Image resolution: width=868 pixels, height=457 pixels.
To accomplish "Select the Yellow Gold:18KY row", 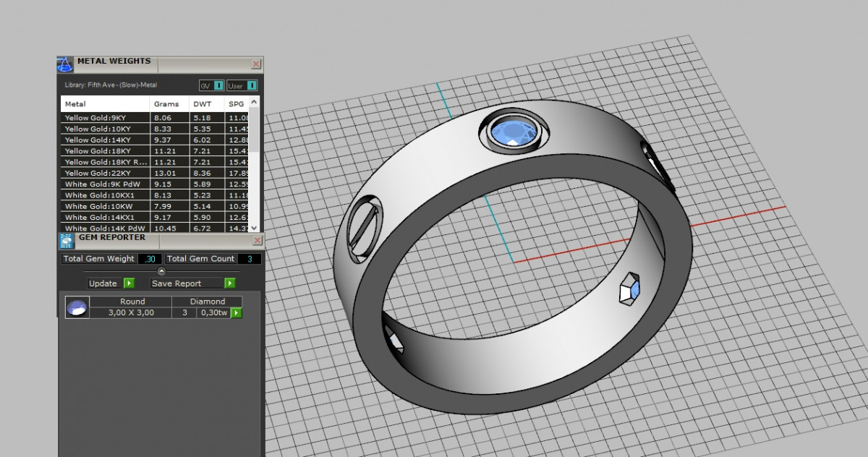I will point(98,151).
